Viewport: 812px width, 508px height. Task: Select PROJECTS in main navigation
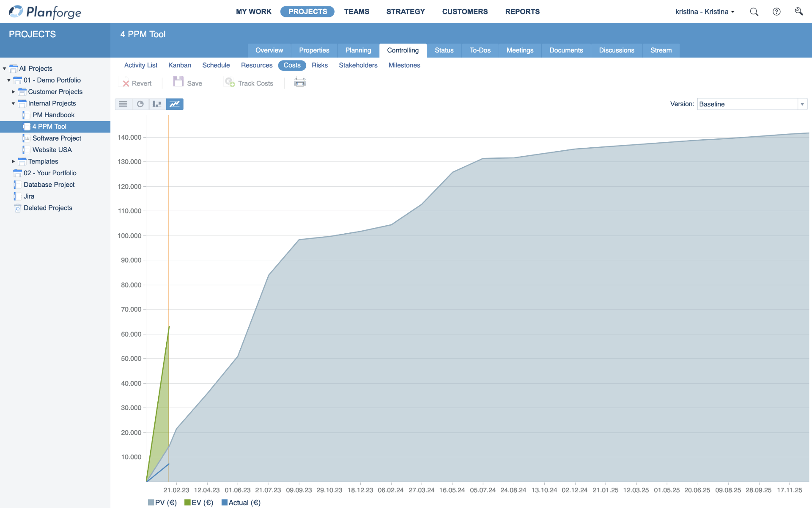click(307, 12)
